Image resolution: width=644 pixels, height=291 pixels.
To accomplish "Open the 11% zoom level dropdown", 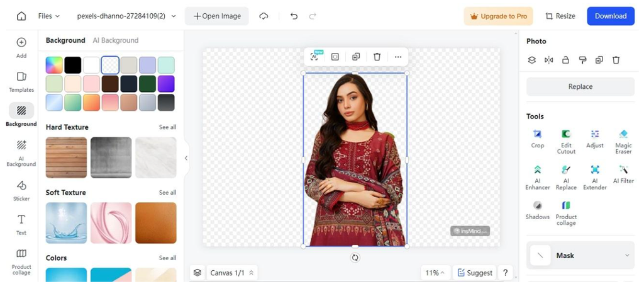I will [435, 273].
